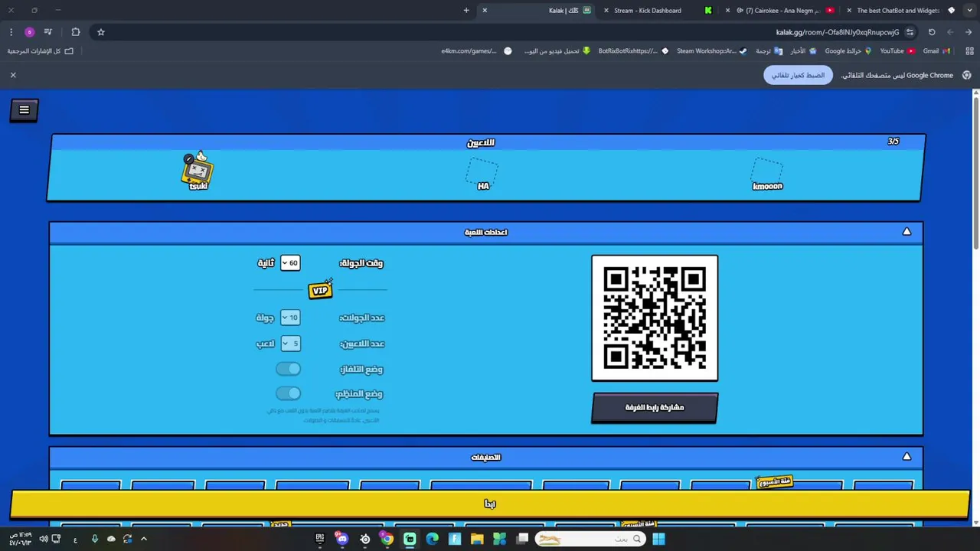This screenshot has width=980, height=551.
Task: Collapse the categories section triangle
Action: (x=906, y=457)
